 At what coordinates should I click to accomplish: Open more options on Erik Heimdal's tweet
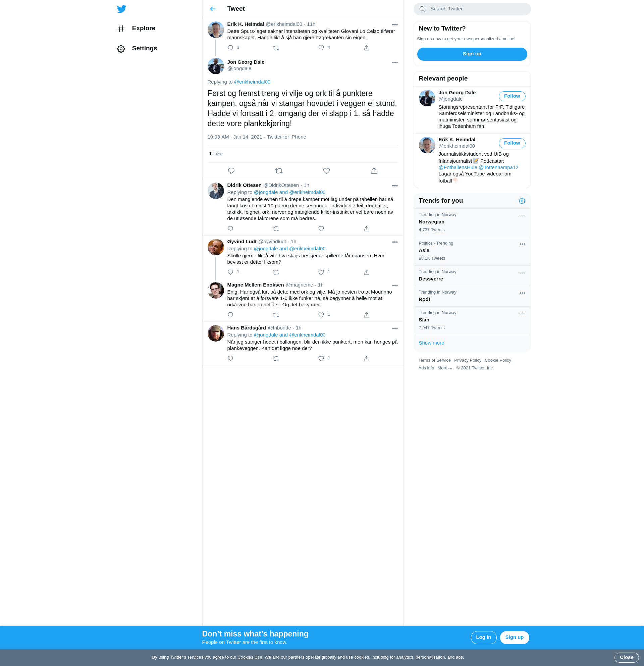point(395,24)
